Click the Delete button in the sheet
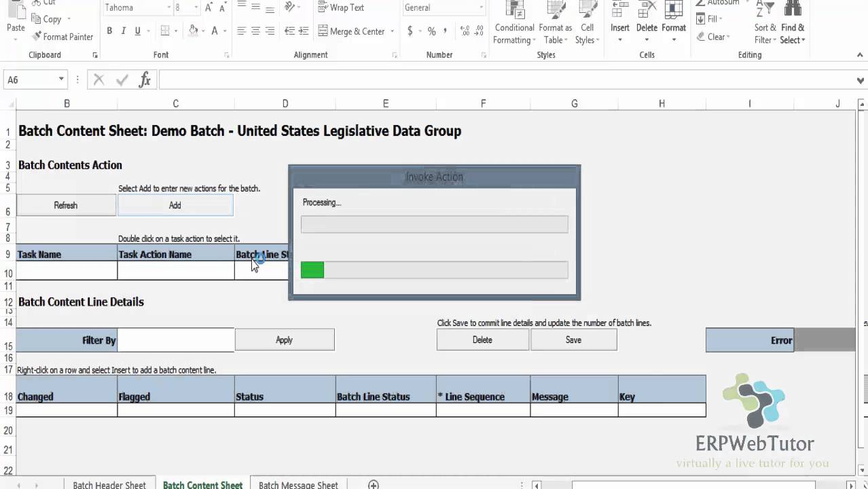This screenshot has height=489, width=868. click(482, 340)
